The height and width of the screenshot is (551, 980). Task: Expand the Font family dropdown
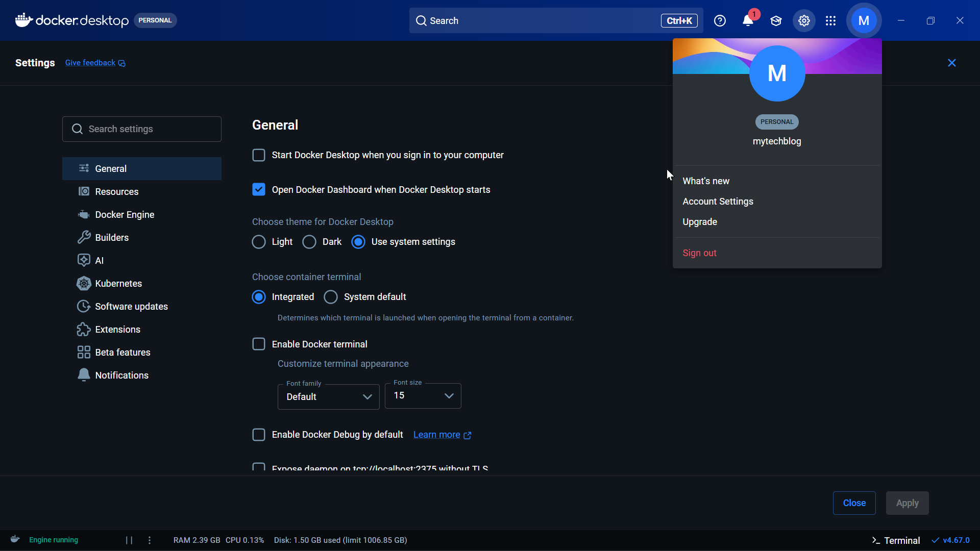pyautogui.click(x=328, y=397)
